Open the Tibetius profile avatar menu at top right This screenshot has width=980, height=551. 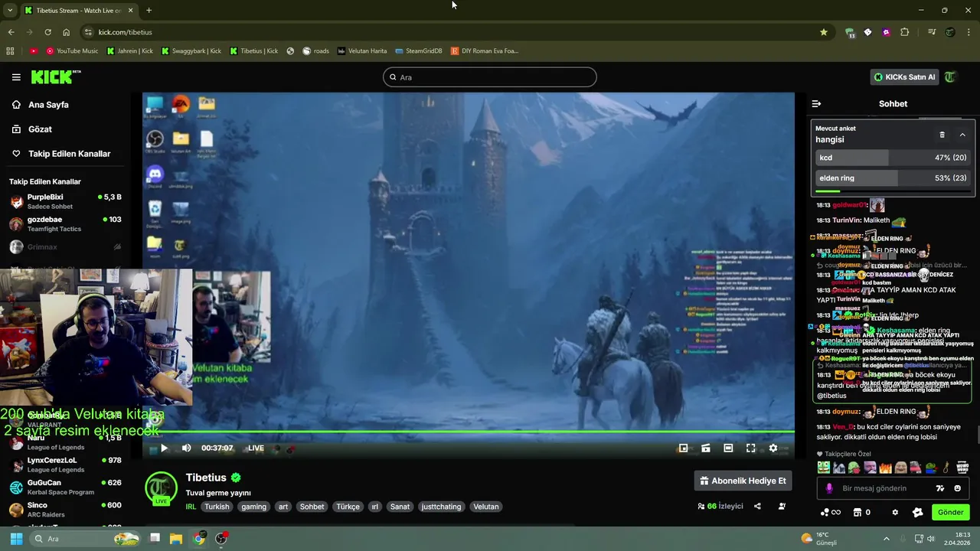pyautogui.click(x=951, y=77)
